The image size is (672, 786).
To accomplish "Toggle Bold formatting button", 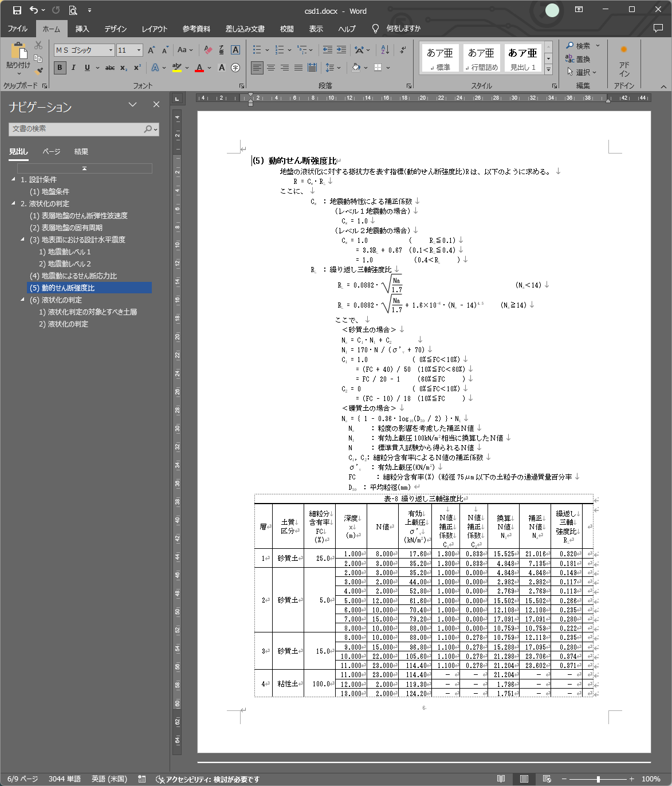I will [x=60, y=68].
